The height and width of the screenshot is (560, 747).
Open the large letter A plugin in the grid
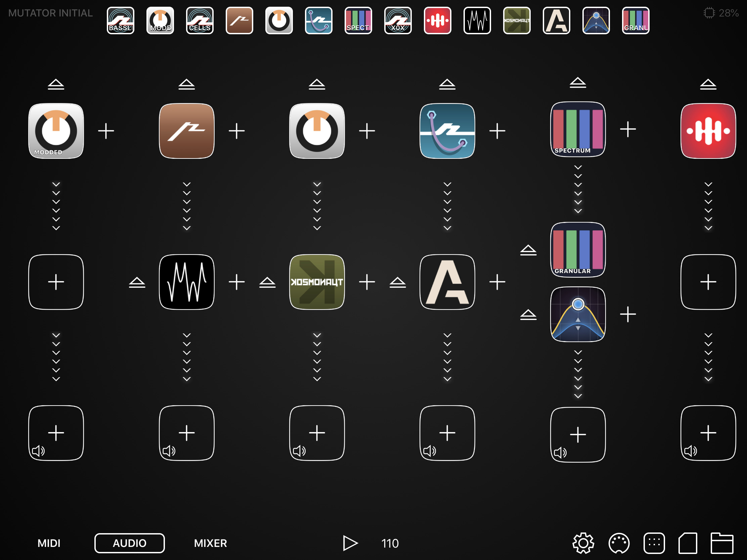click(x=447, y=282)
